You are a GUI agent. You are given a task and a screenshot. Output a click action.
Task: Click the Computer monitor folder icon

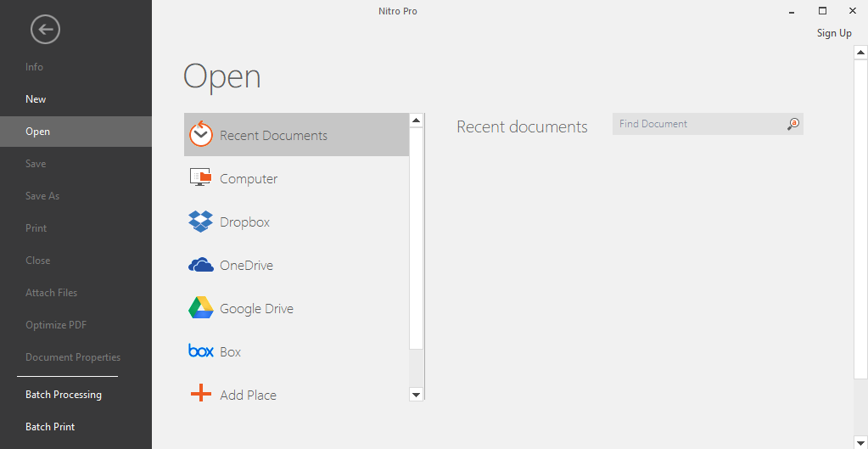[200, 177]
